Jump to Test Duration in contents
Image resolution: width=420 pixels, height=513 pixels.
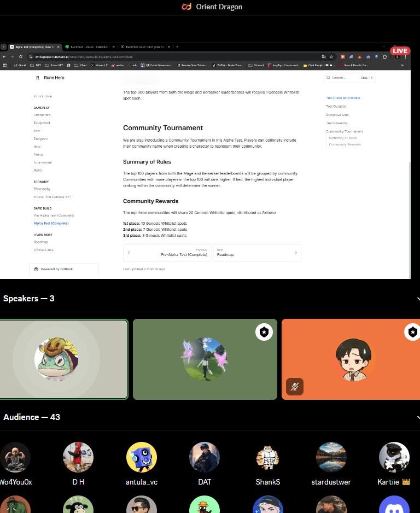pyautogui.click(x=336, y=106)
